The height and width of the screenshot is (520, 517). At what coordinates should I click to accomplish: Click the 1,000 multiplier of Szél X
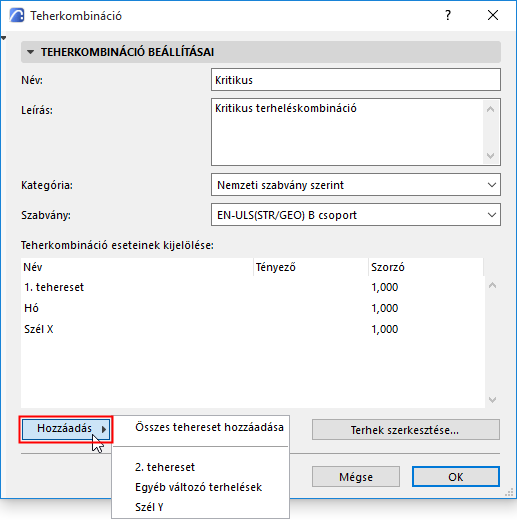tap(385, 329)
